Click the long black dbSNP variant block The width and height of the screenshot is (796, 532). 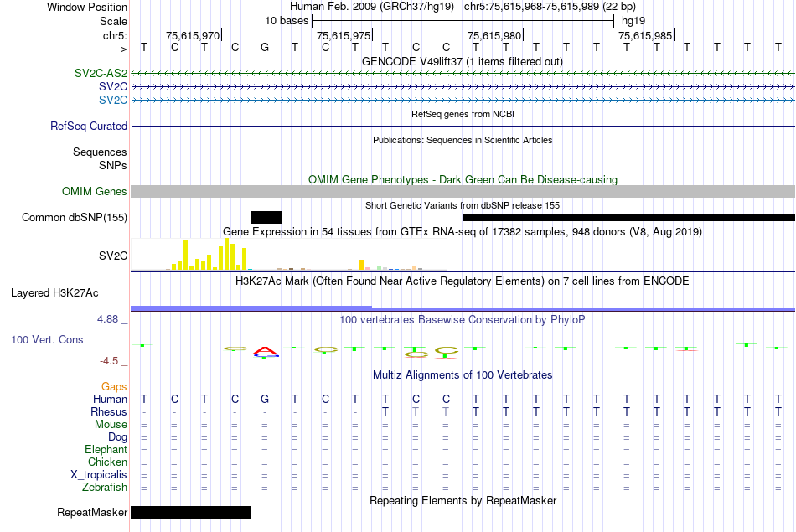(x=629, y=217)
